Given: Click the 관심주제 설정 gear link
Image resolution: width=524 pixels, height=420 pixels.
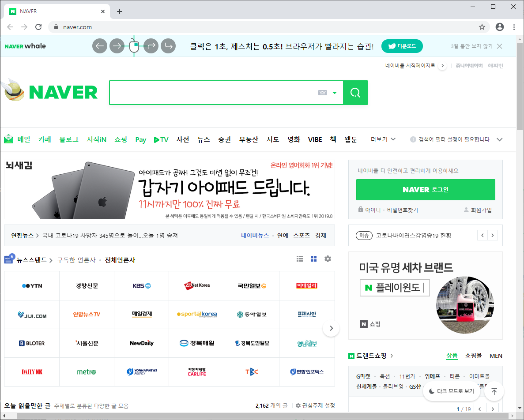Looking at the screenshot, I should [x=316, y=405].
